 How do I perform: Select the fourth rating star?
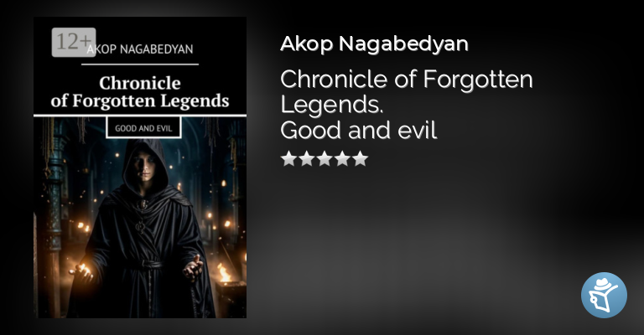coord(342,158)
